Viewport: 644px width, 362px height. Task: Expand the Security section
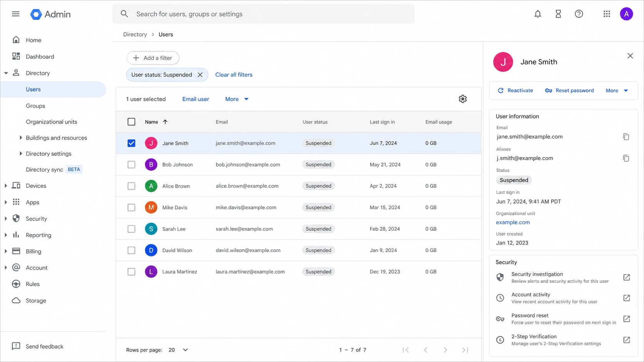(x=6, y=219)
